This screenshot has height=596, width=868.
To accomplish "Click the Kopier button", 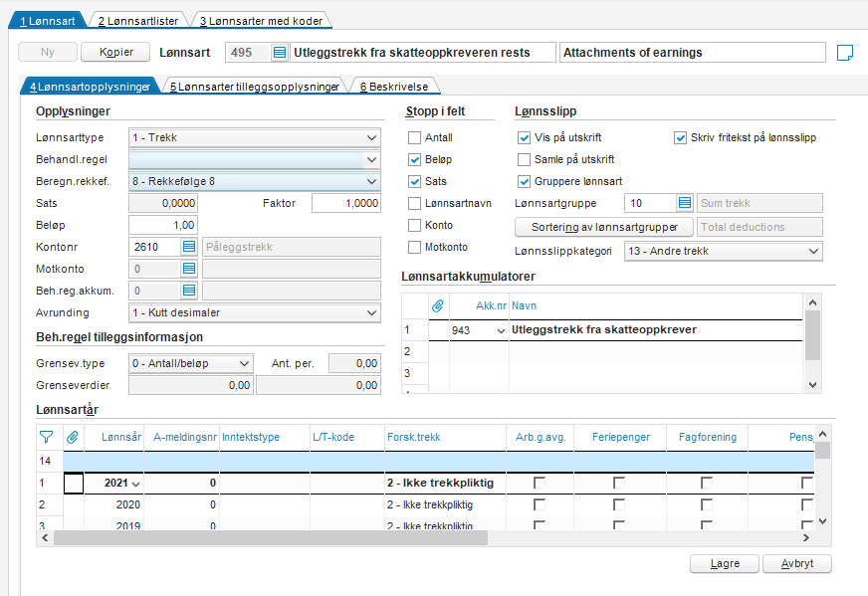I will tap(115, 52).
